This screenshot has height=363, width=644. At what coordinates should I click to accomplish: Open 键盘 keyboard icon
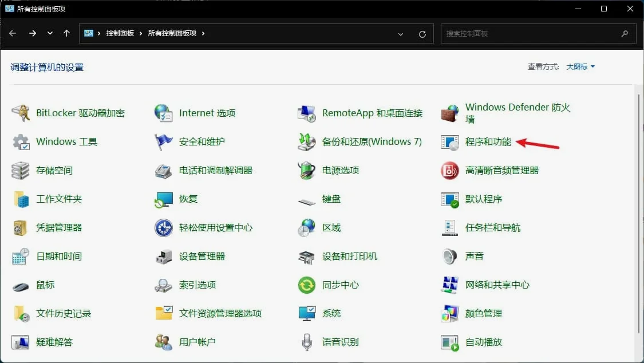pyautogui.click(x=306, y=202)
